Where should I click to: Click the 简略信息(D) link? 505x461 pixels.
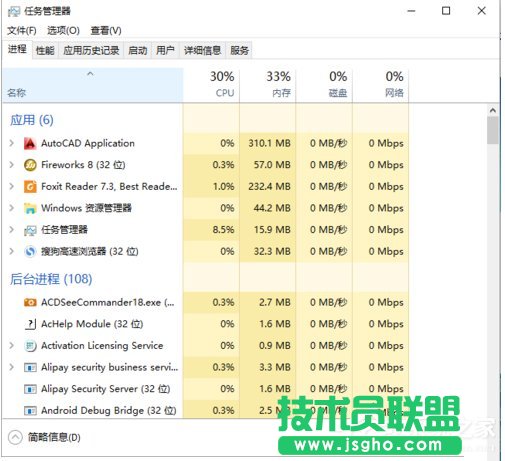coord(54,437)
